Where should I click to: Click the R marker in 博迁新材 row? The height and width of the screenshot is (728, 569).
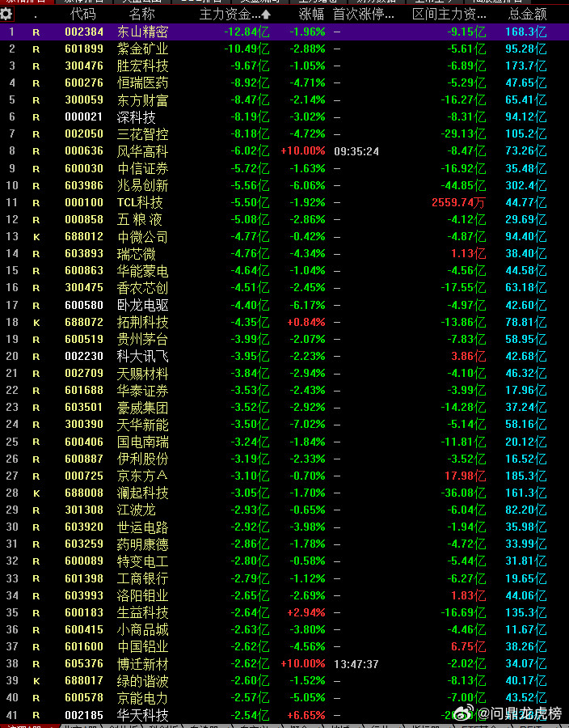point(36,664)
